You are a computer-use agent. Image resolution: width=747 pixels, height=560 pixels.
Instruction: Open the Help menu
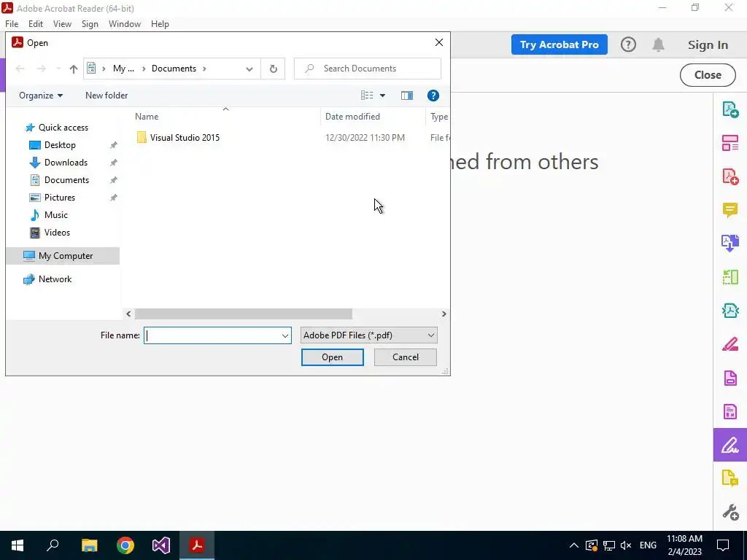[160, 24]
